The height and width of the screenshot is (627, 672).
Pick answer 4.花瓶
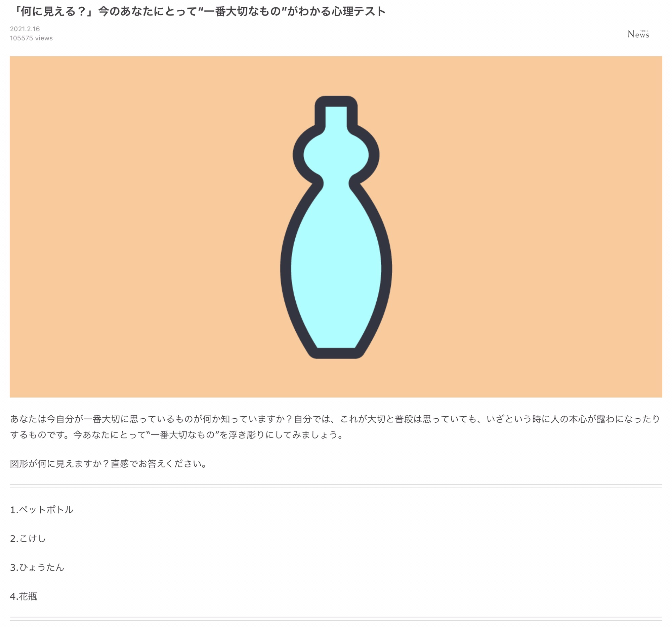23,596
